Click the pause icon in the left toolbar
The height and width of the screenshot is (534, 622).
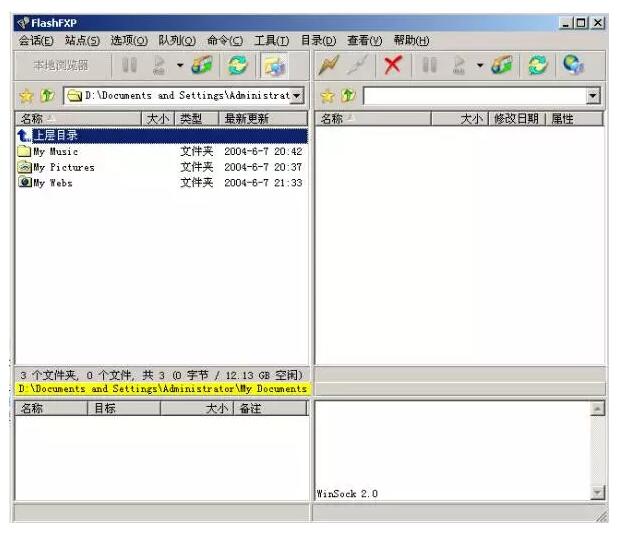point(130,66)
